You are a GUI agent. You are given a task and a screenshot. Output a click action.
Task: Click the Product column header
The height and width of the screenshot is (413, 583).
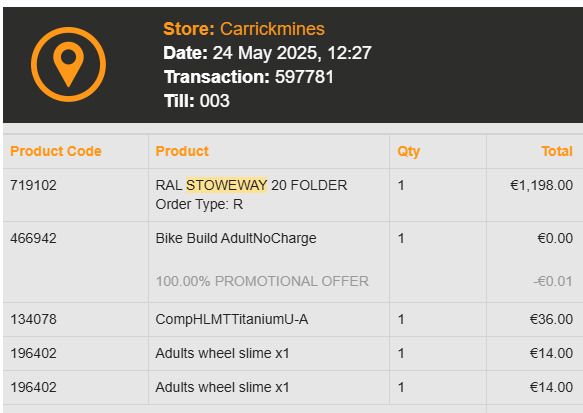pyautogui.click(x=182, y=151)
